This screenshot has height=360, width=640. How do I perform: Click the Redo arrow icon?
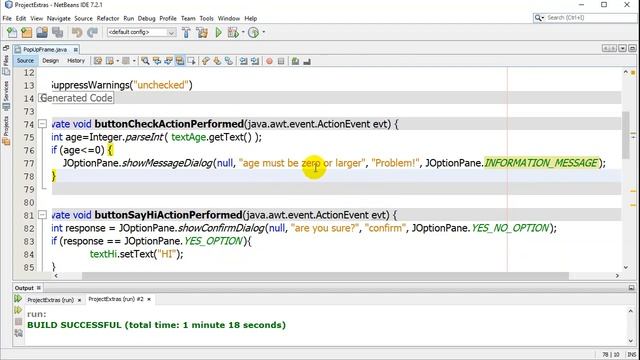coord(93,32)
